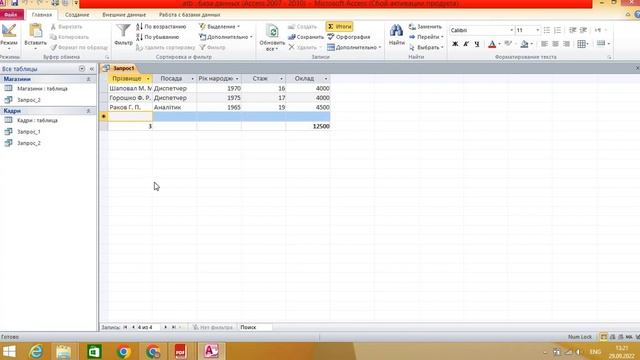
Task: Open the Выбрать select menu
Action: coord(426,47)
